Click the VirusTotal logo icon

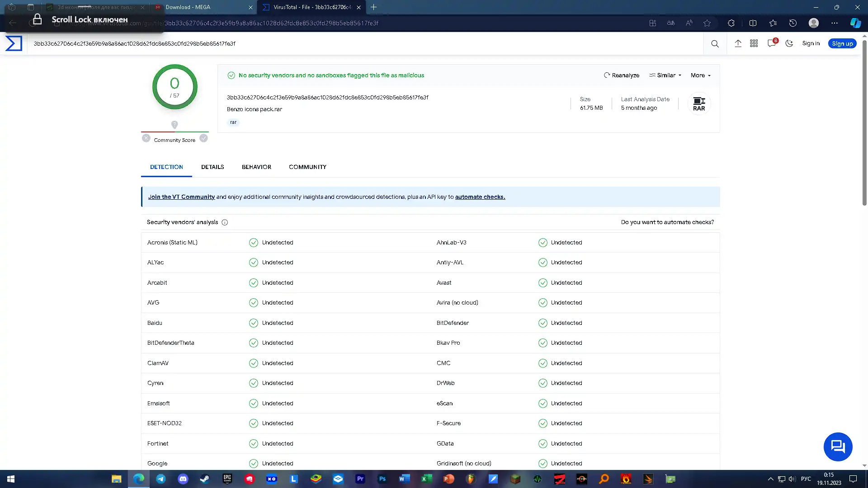(14, 43)
